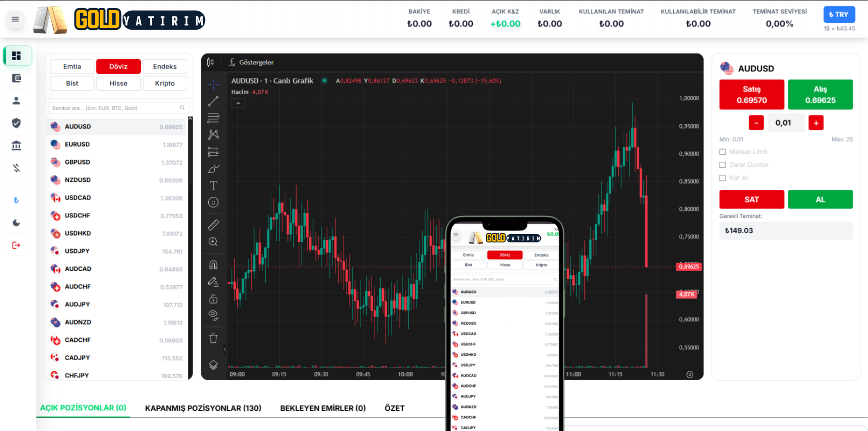This screenshot has width=868, height=431.
Task: Enable the Market Limit checkbox
Action: pos(723,152)
